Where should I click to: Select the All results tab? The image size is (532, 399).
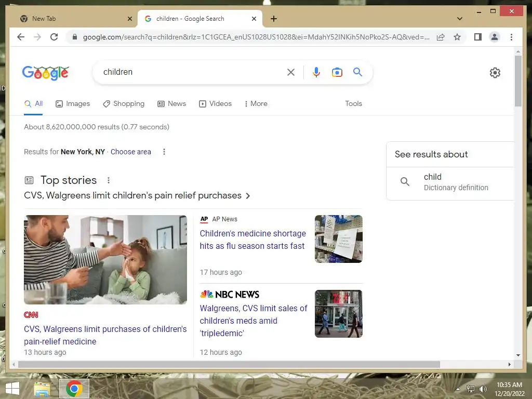33,104
